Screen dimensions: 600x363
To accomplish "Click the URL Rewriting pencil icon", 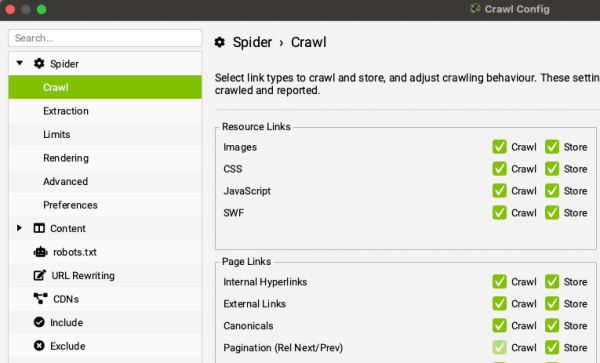I will click(x=39, y=275).
